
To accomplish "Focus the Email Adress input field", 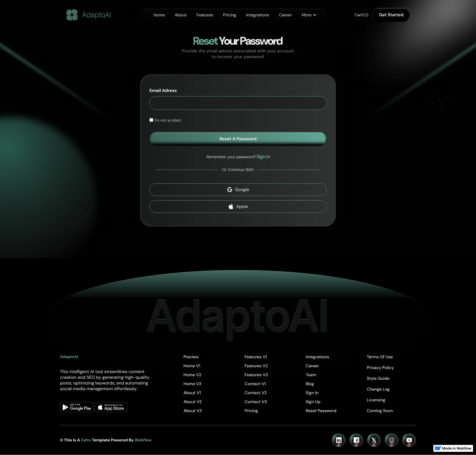I will point(238,103).
